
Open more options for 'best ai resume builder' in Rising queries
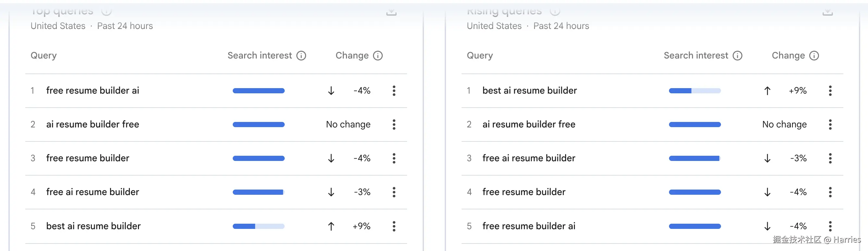[x=830, y=91]
